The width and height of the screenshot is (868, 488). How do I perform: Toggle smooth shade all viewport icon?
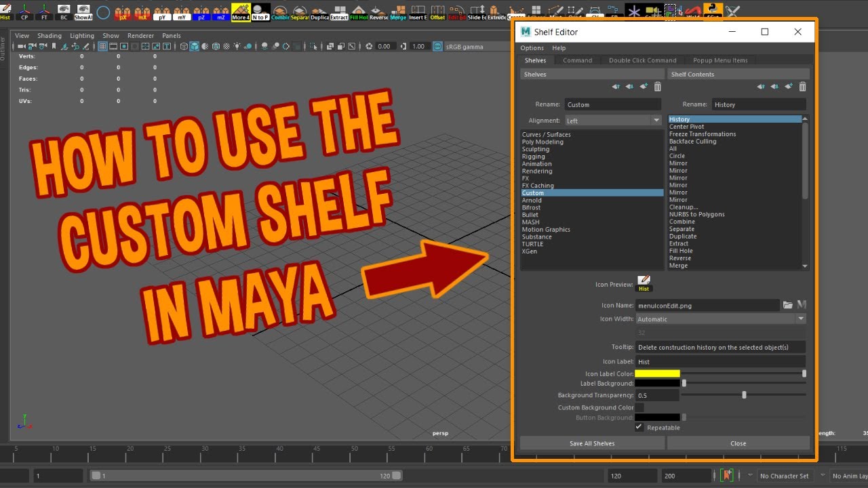click(x=195, y=46)
